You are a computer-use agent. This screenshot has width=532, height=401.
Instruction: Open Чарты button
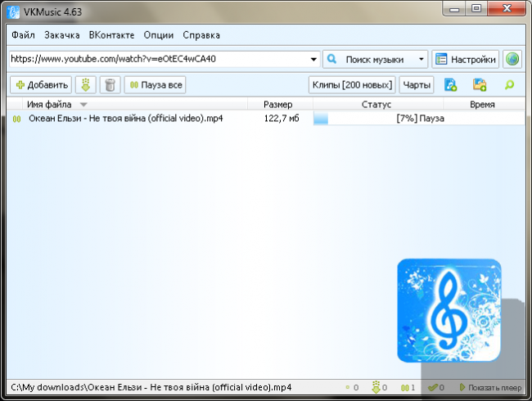point(417,85)
